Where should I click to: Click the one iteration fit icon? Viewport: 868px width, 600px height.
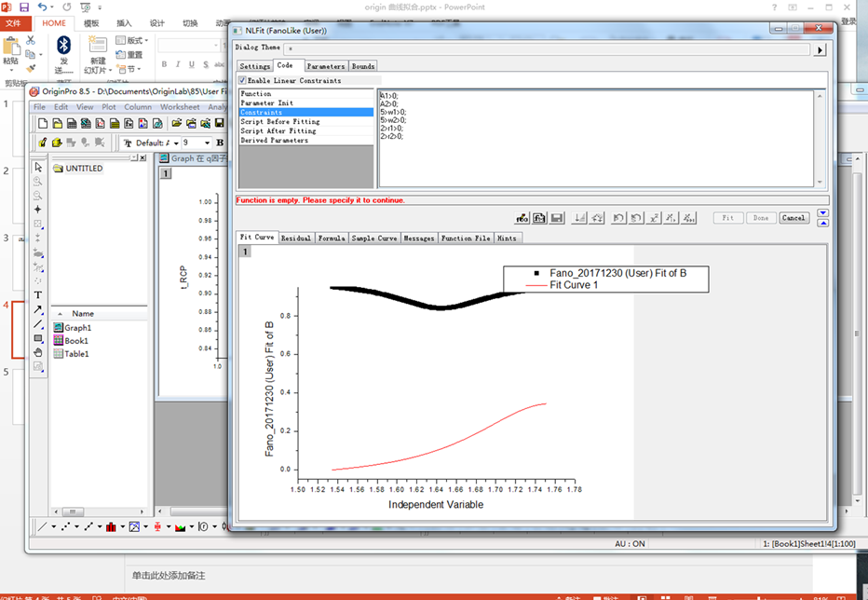[x=671, y=218]
